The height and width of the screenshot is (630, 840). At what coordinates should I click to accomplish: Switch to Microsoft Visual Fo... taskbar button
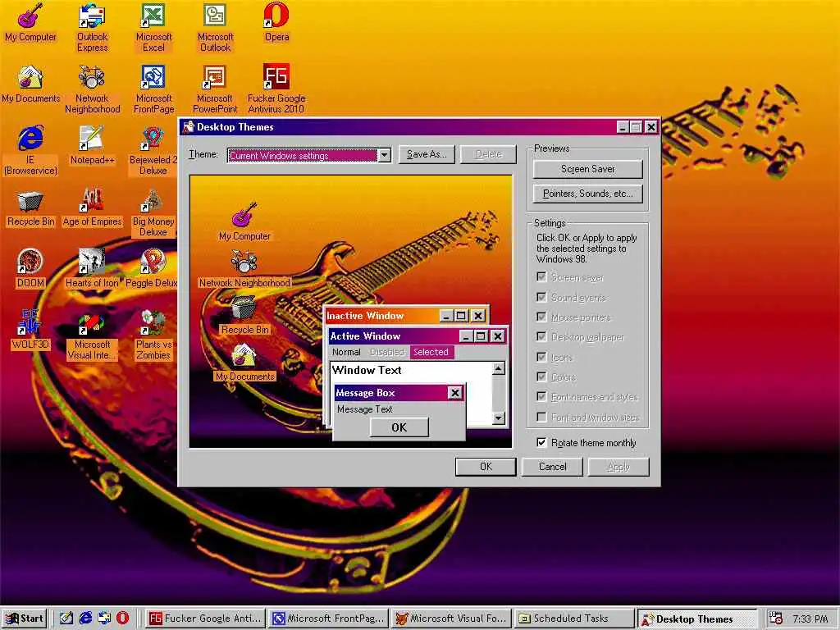click(x=451, y=619)
